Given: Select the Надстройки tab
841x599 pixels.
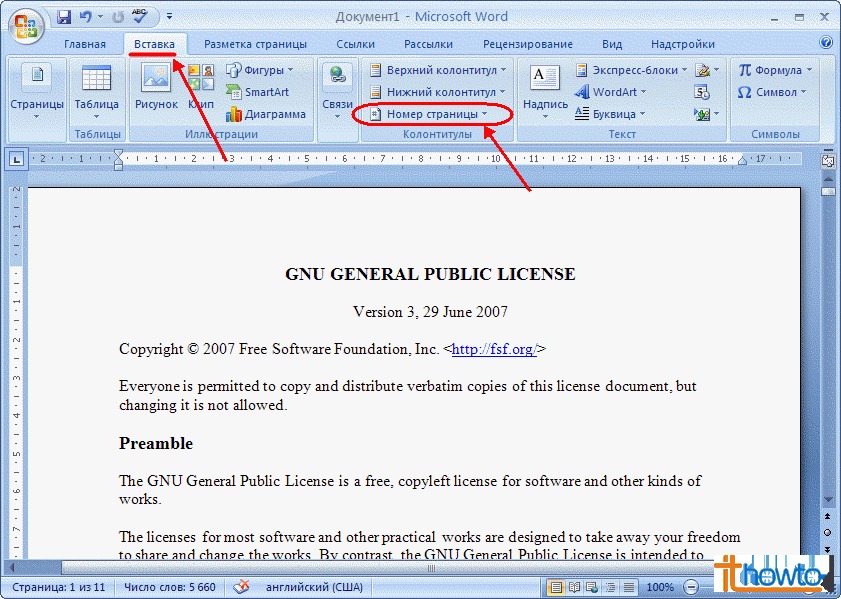Looking at the screenshot, I should (x=683, y=44).
